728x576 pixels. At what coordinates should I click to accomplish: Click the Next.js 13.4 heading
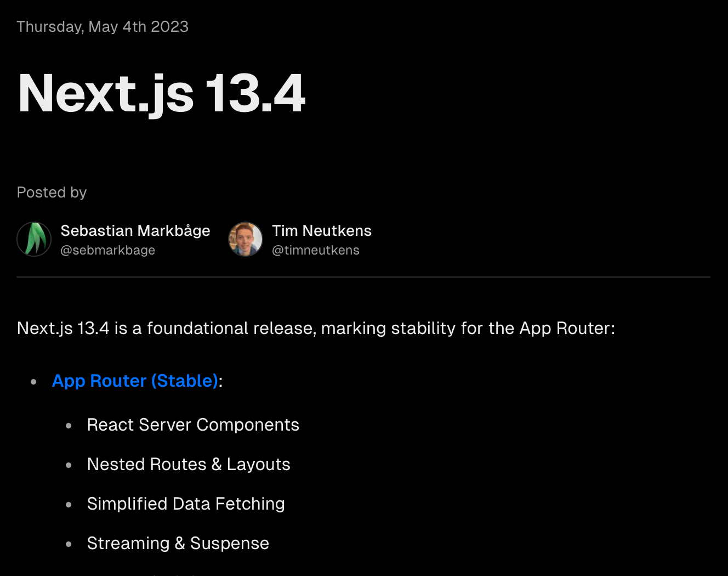click(x=161, y=93)
